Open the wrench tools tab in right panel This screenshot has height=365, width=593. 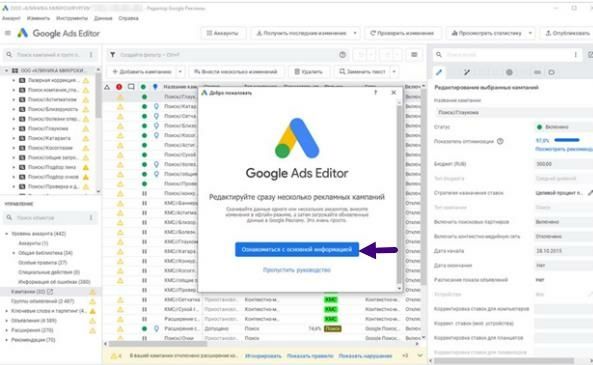467,72
